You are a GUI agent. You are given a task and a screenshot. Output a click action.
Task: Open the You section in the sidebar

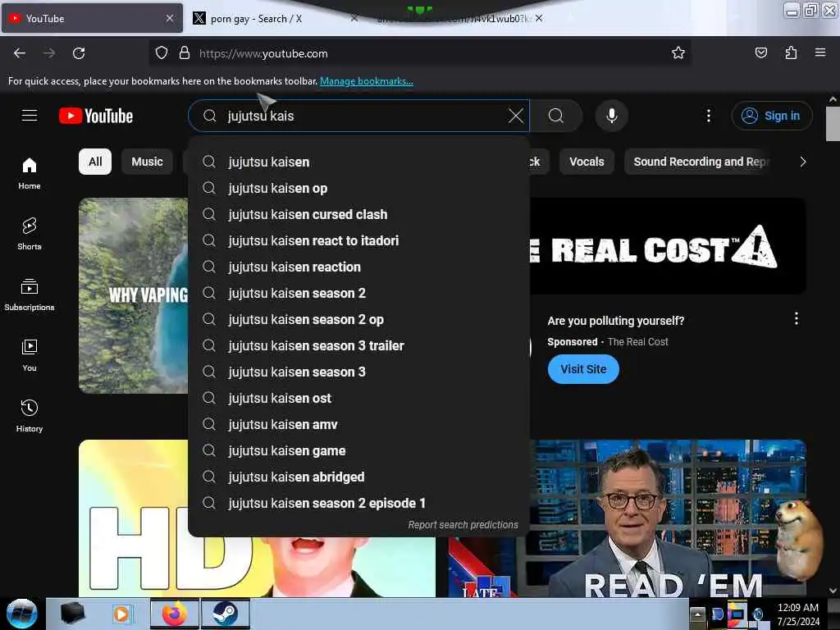tap(30, 355)
